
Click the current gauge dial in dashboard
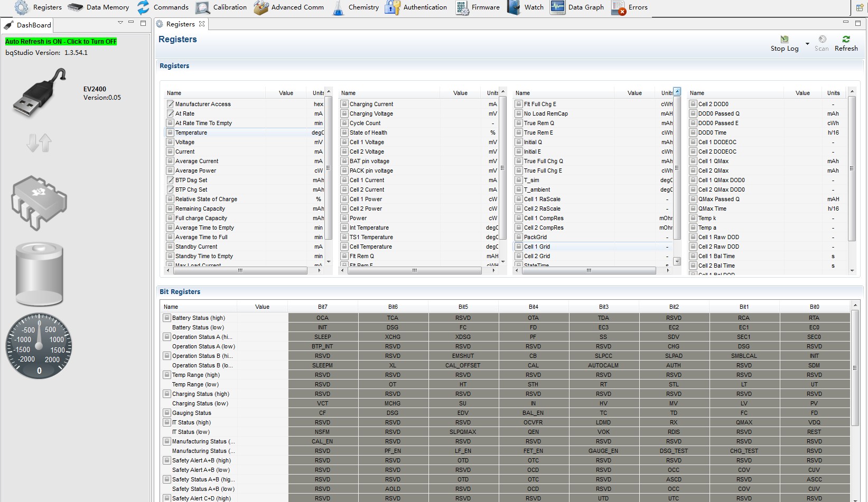39,346
